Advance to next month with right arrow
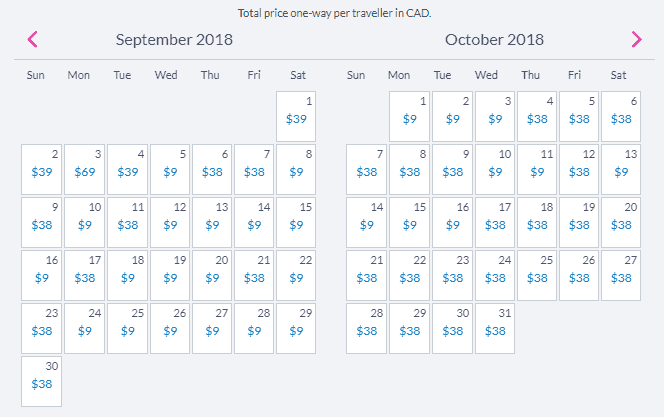The image size is (664, 417). tap(636, 39)
